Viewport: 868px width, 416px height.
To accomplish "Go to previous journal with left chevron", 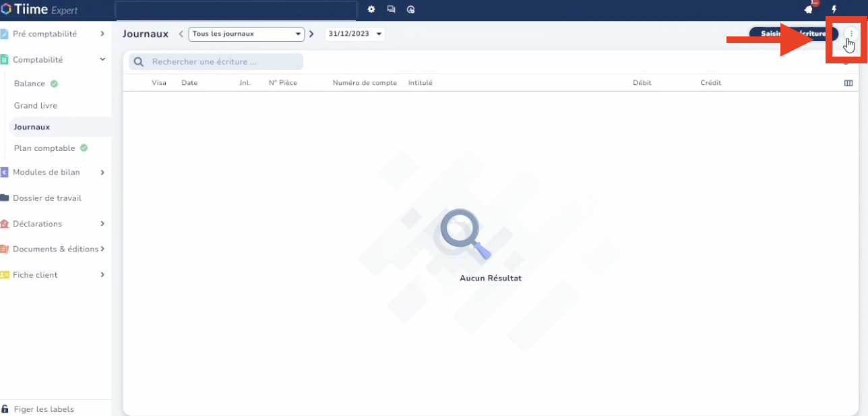I will [181, 34].
